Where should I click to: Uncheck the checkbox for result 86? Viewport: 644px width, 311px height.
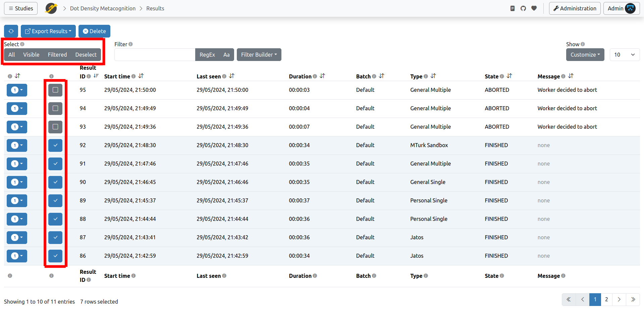(55, 256)
